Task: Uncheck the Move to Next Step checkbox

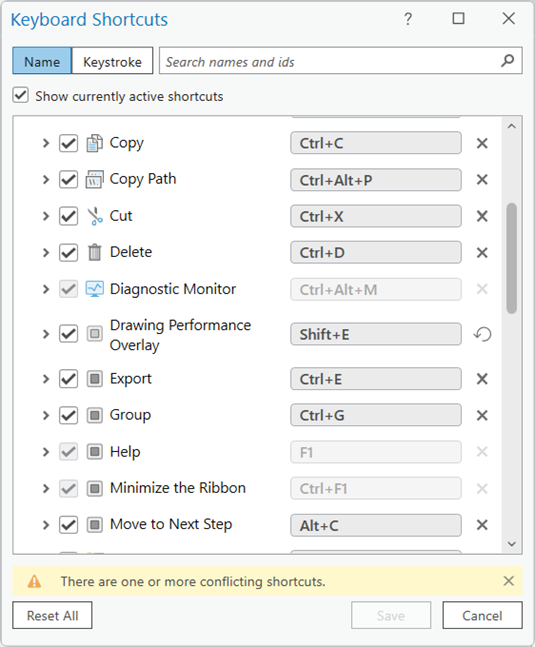Action: 68,525
